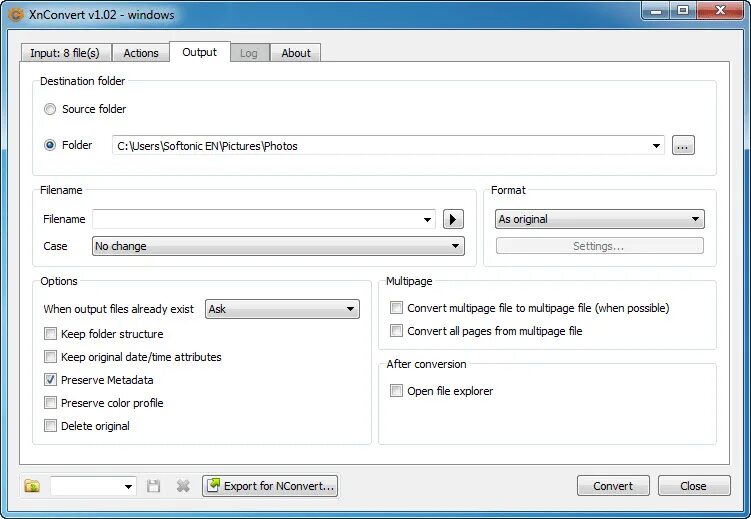Click the Close button at the bottom

click(x=694, y=486)
